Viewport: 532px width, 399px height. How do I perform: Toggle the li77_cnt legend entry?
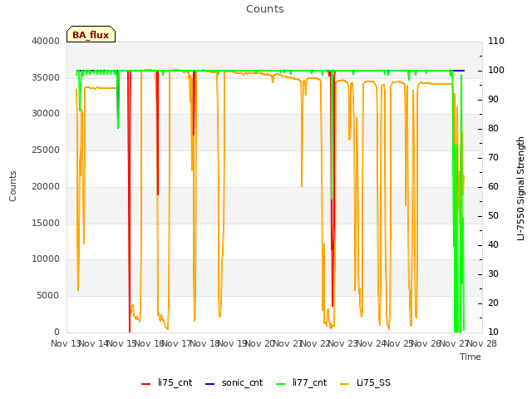pos(302,382)
